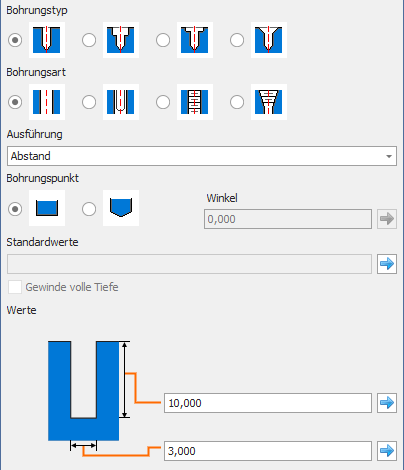Click the hole depth field showing 10,000
This screenshot has height=470, width=404.
[x=268, y=403]
